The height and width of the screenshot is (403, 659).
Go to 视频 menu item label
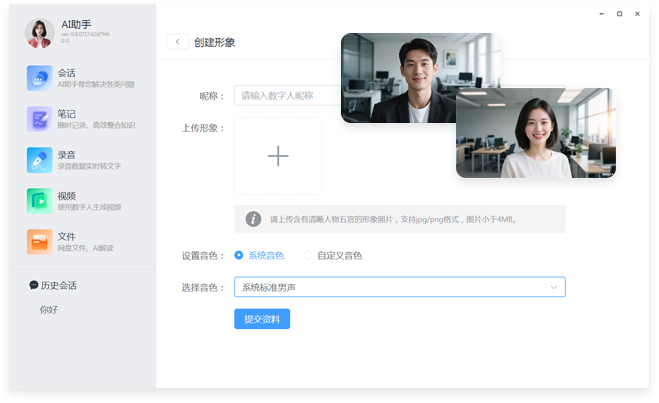pos(67,196)
